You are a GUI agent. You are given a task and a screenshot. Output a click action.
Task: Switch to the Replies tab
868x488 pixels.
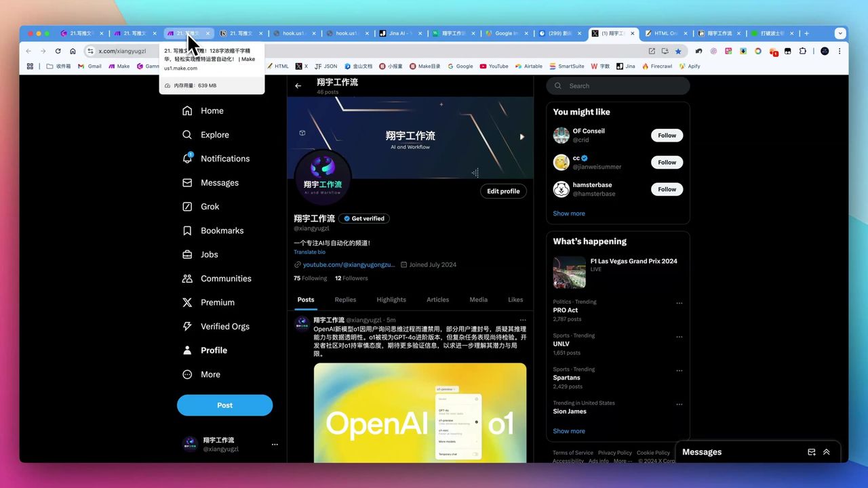pos(344,299)
